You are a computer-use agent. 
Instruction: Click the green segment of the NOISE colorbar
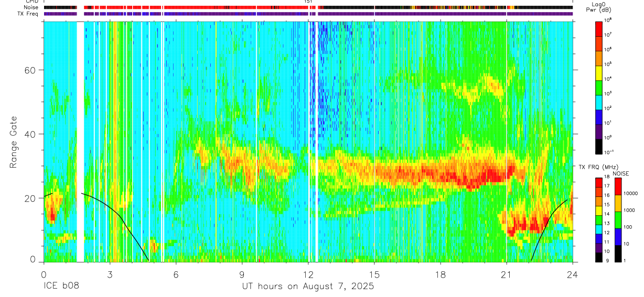pos(618,220)
